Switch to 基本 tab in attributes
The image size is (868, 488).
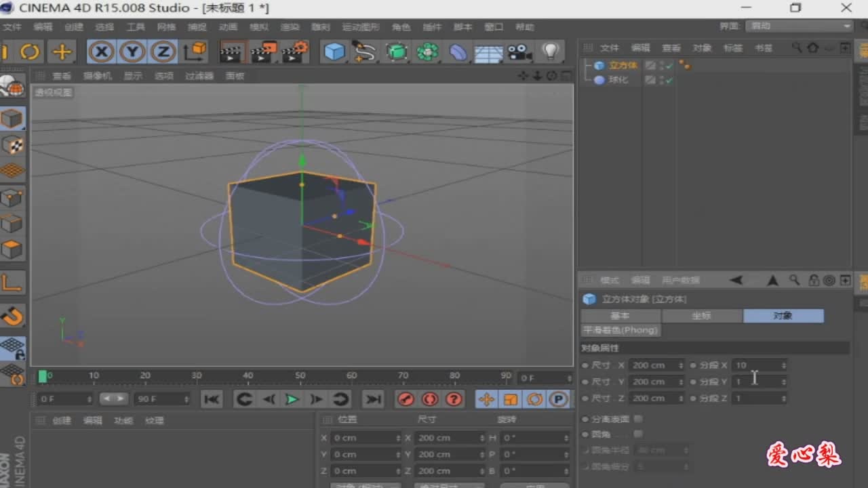click(x=620, y=316)
